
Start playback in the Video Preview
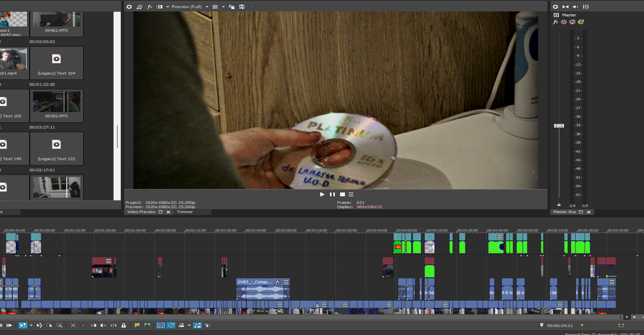click(x=322, y=194)
